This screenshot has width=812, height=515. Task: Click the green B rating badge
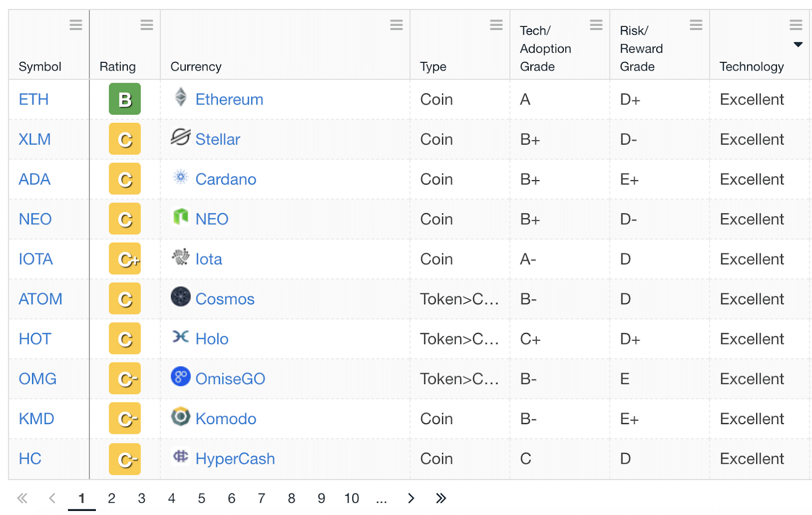[x=125, y=99]
